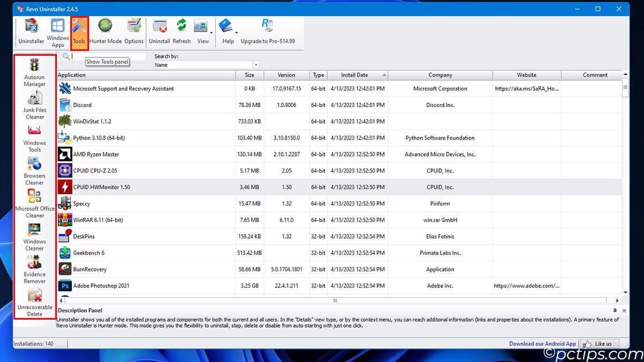Pin the Description Panel open

[x=616, y=311]
